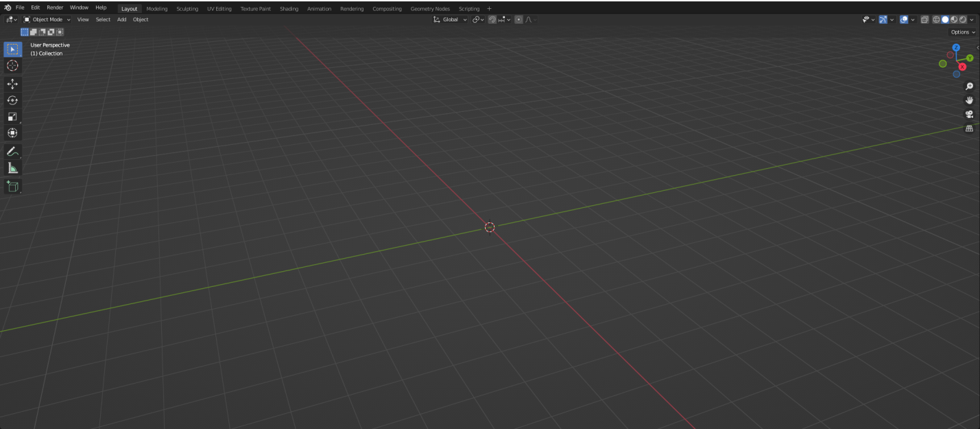Open the snapping options dropdown
The width and height of the screenshot is (980, 429).
tap(504, 19)
